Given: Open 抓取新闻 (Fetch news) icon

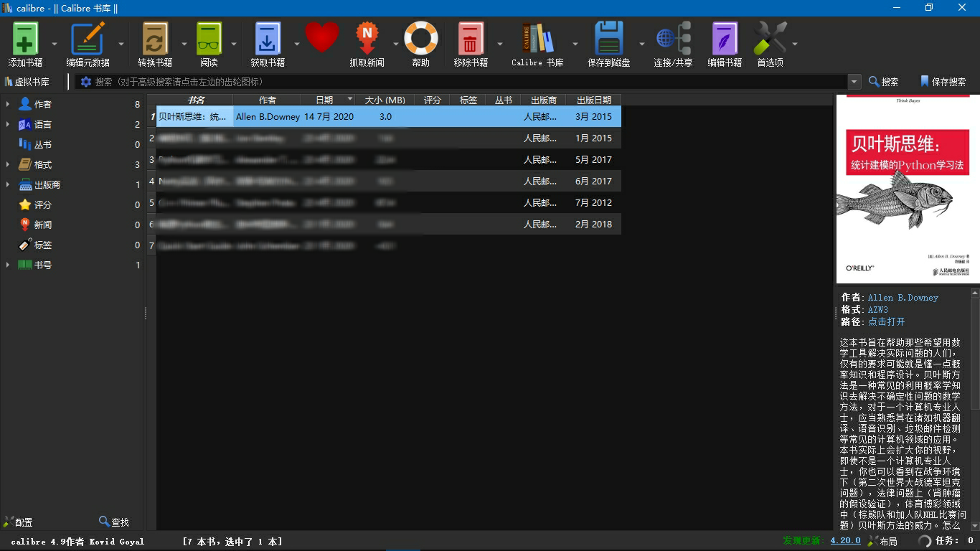Looking at the screenshot, I should (367, 39).
